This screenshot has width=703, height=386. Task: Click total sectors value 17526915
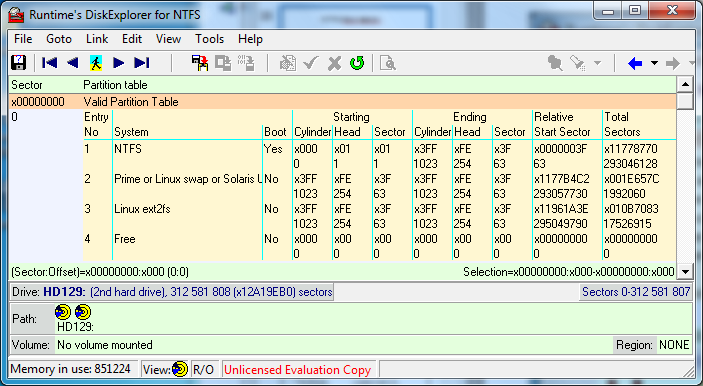[628, 224]
